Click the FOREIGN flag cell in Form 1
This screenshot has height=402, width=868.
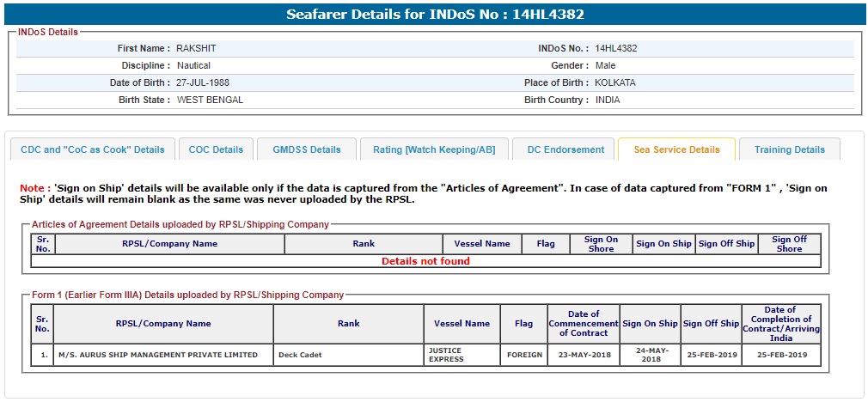[524, 355]
